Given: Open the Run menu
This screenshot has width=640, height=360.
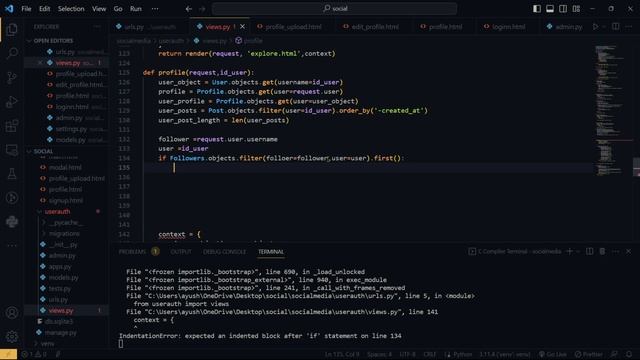Looking at the screenshot, I should click(x=136, y=9).
